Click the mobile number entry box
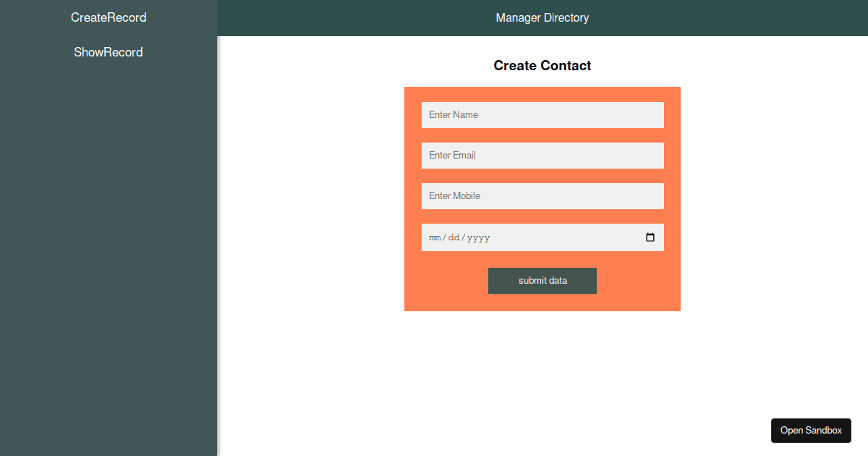 coord(542,196)
